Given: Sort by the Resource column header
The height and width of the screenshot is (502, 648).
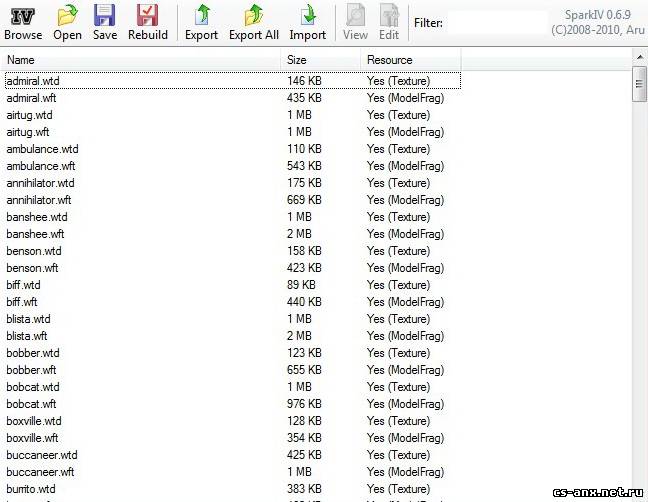Looking at the screenshot, I should tap(411, 60).
